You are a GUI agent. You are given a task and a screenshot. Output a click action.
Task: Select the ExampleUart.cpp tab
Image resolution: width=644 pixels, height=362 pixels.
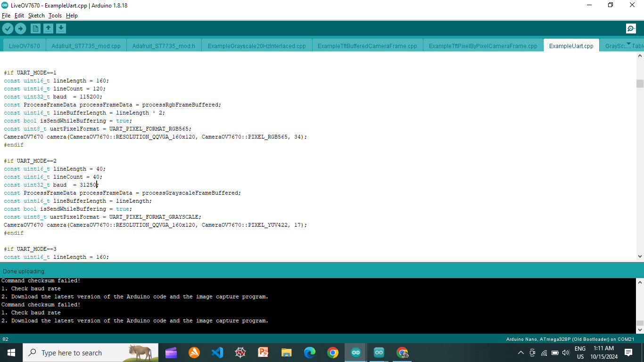571,46
